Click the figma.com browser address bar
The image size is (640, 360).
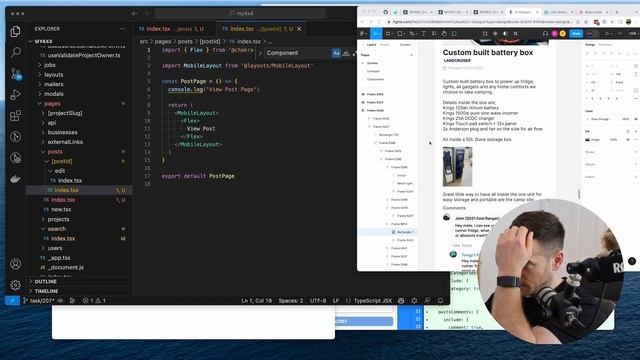pos(480,22)
